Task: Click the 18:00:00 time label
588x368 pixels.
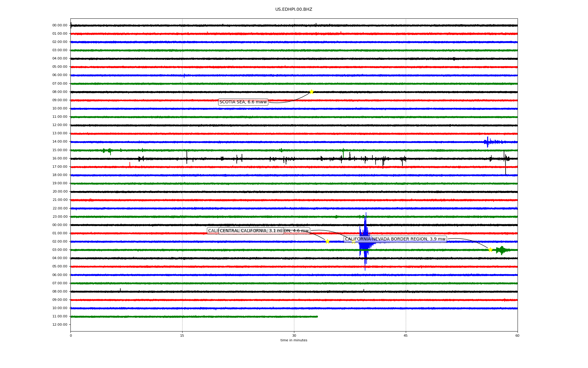Action: [x=60, y=175]
